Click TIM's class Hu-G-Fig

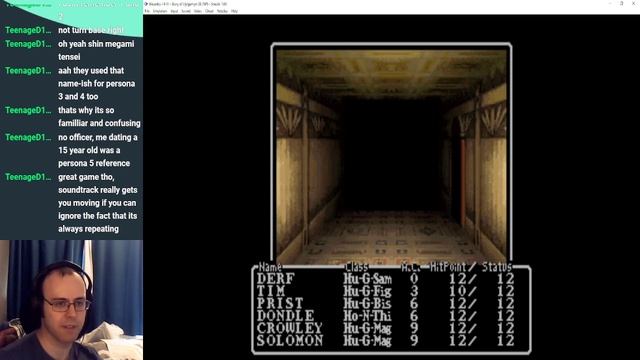(x=367, y=291)
